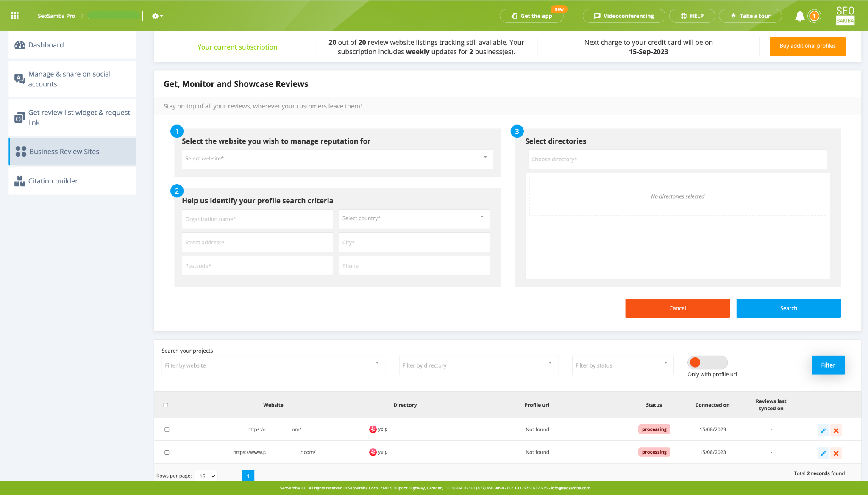The width and height of the screenshot is (868, 495).
Task: Click the Organization name field
Action: coord(257,219)
